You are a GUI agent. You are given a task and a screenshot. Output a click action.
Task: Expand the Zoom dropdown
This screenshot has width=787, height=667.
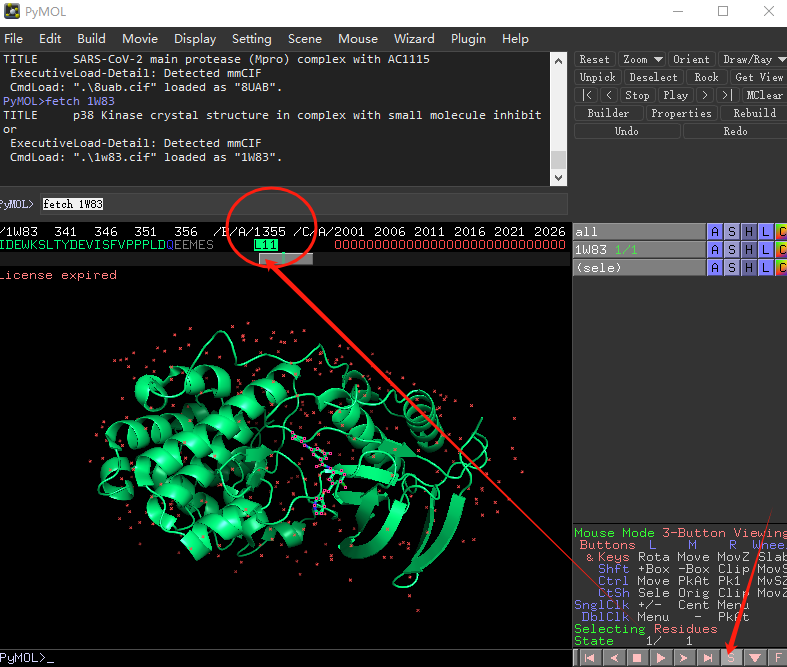pyautogui.click(x=642, y=59)
